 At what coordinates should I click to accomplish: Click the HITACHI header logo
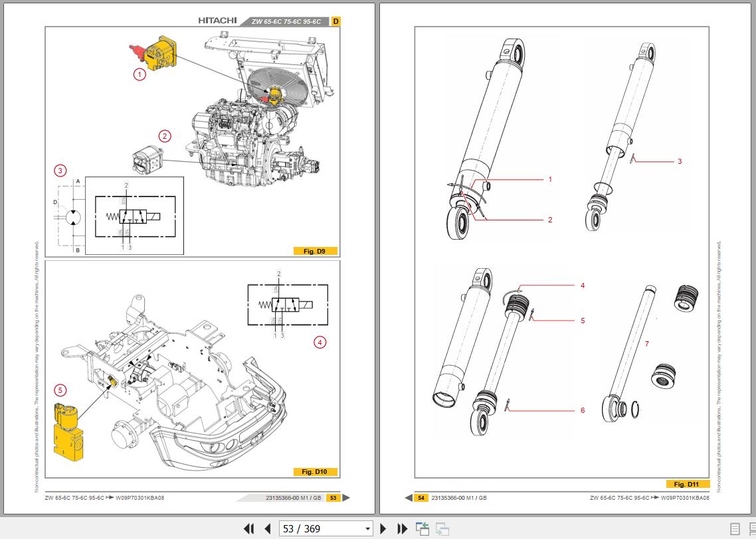[x=217, y=21]
